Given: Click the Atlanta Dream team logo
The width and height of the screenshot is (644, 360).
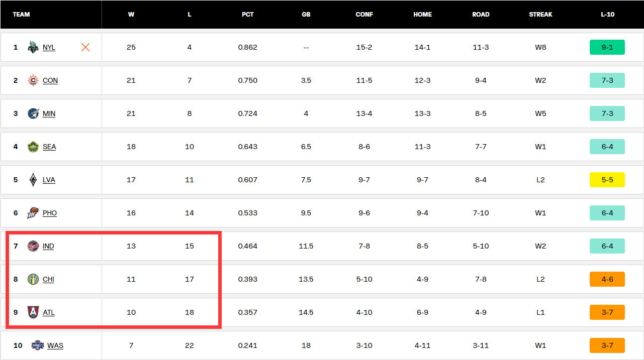Looking at the screenshot, I should 33,312.
